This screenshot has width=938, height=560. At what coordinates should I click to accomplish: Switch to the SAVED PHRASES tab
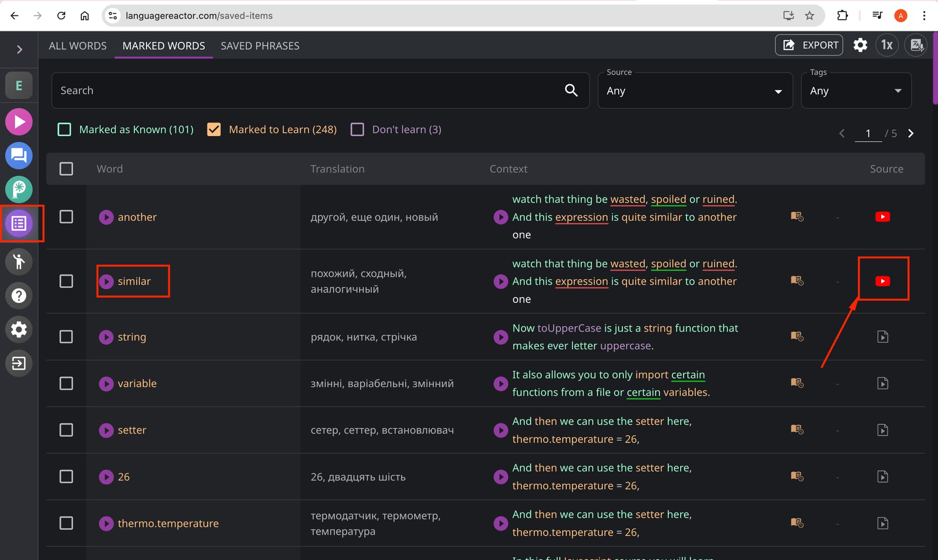[260, 46]
